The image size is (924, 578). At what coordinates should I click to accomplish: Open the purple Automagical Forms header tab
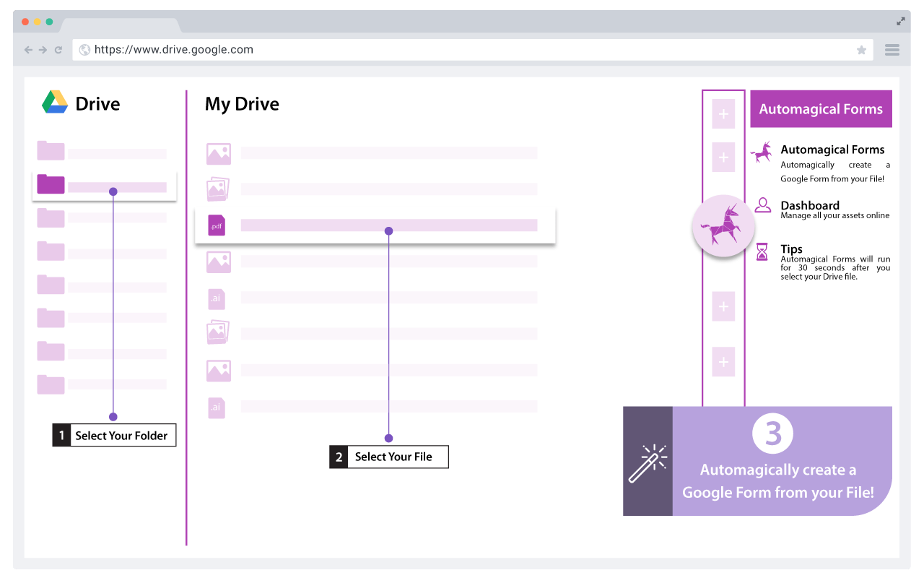821,109
